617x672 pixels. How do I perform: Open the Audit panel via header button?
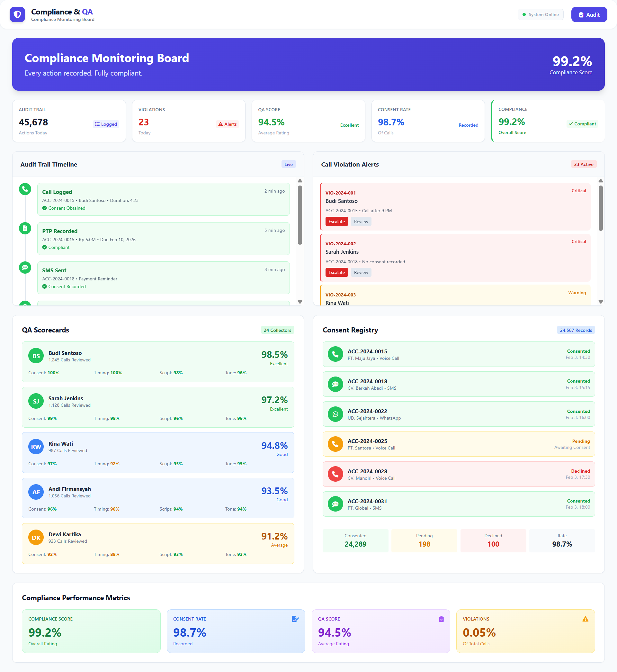click(589, 14)
